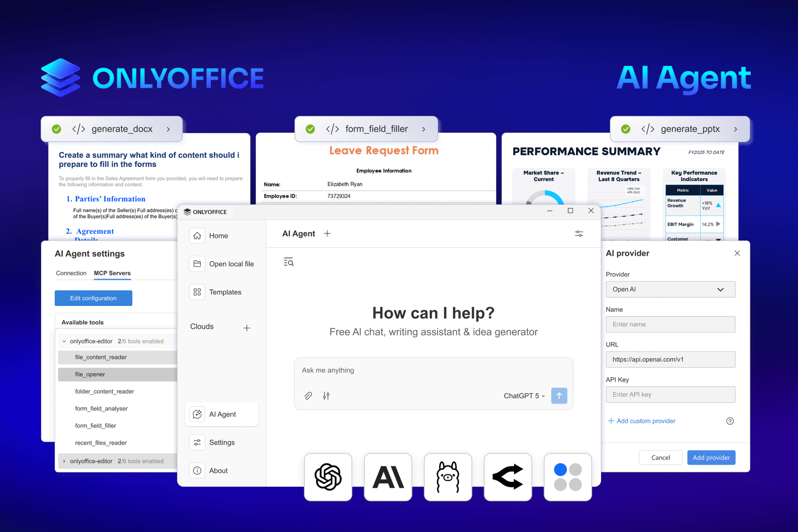Open model parameters via the sliders icon
Screen dimensions: 798x532
pyautogui.click(x=326, y=396)
